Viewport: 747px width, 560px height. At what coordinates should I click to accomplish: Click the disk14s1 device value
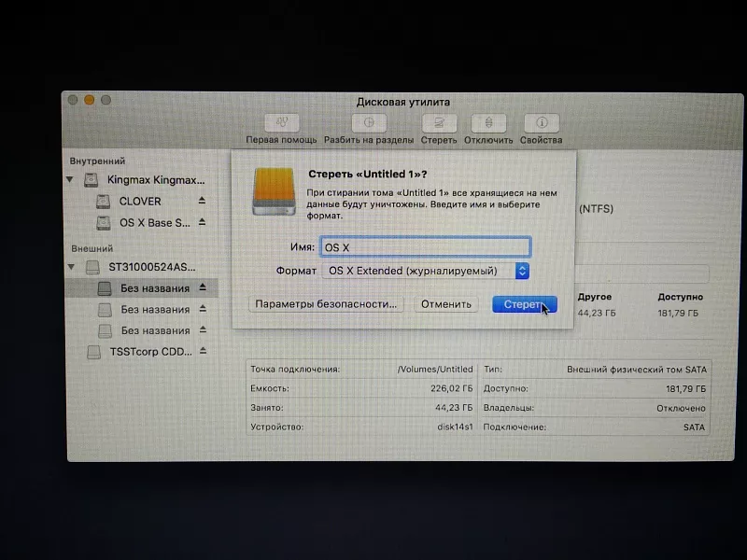(455, 427)
